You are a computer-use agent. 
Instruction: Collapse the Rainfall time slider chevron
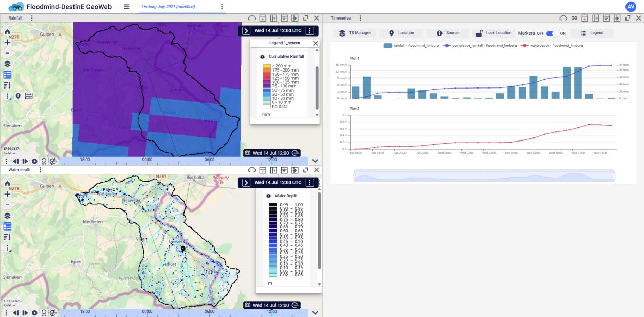pos(315,161)
